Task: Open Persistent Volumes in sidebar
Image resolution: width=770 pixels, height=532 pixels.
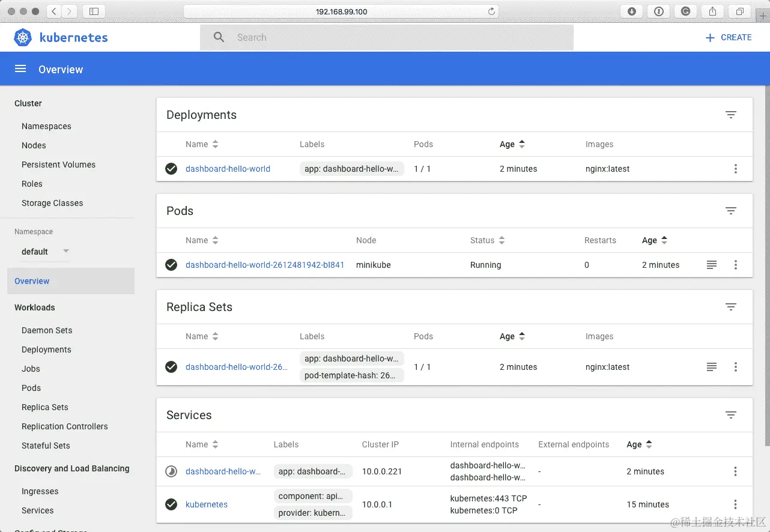Action: pyautogui.click(x=58, y=165)
